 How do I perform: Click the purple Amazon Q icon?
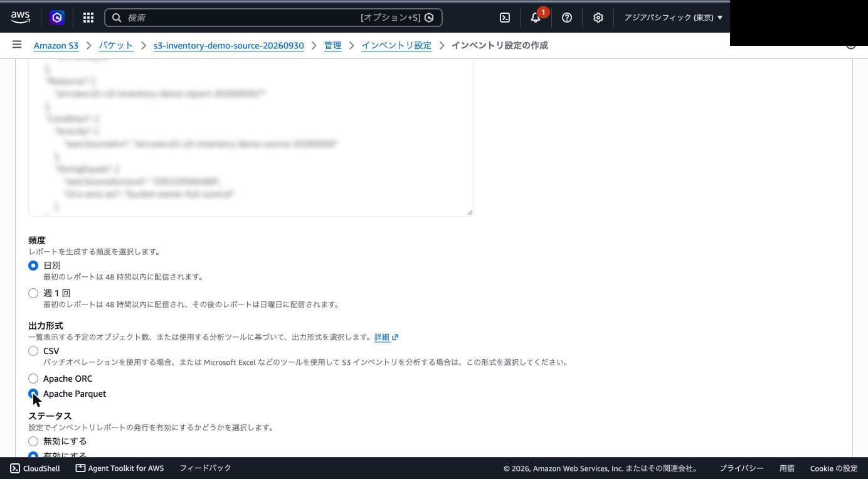click(57, 18)
